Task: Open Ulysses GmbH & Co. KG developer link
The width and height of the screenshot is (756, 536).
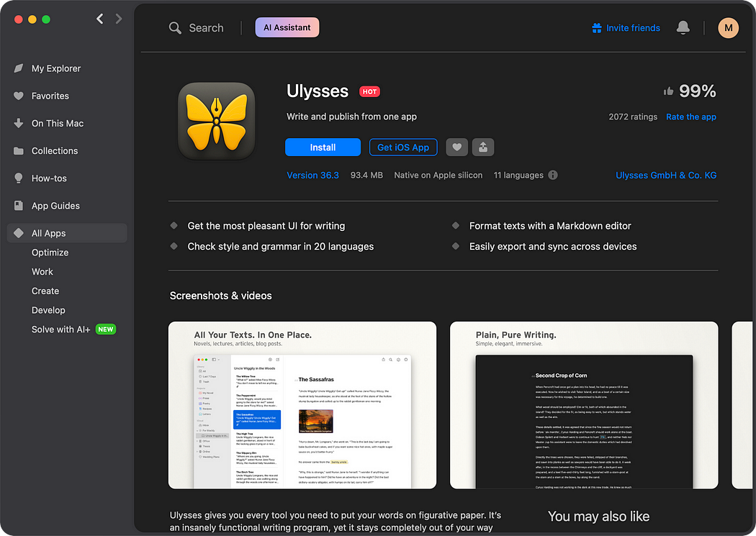Action: (666, 175)
